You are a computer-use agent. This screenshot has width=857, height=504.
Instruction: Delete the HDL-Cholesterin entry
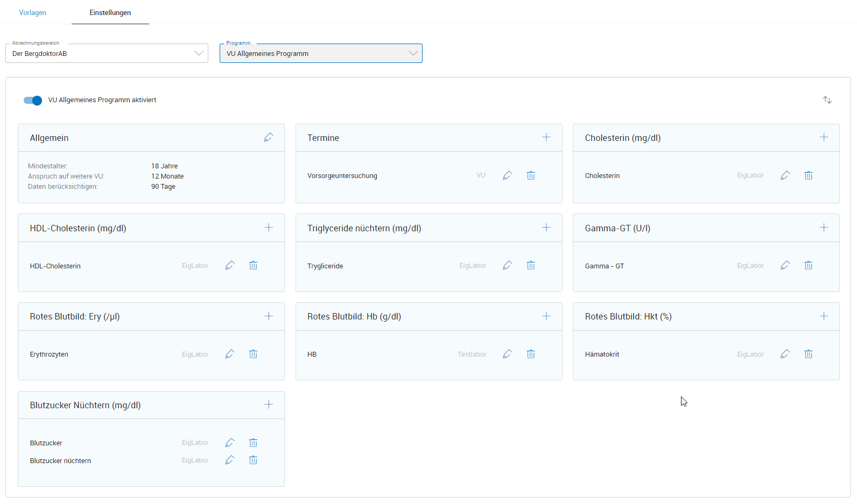253,265
